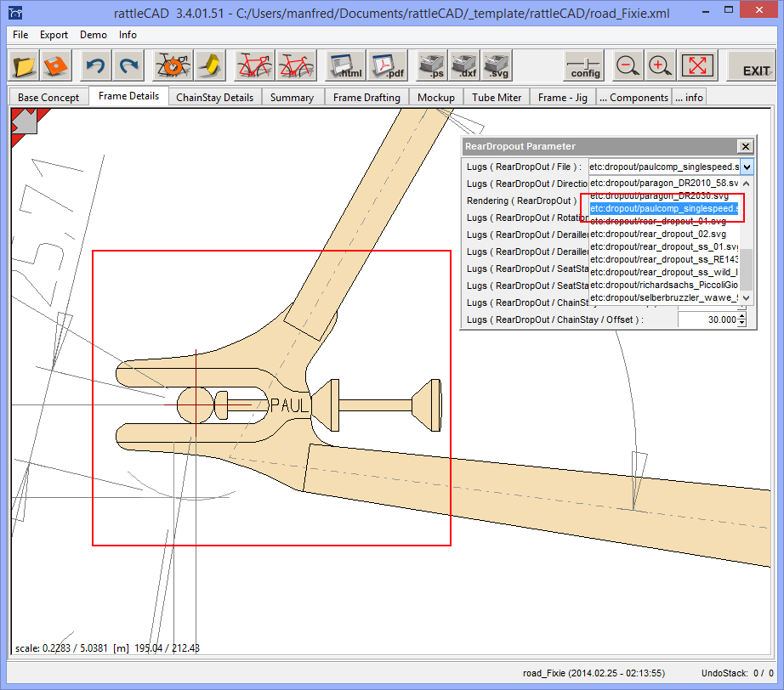Choose richardsachs_PiccoliGio dropout option

664,285
